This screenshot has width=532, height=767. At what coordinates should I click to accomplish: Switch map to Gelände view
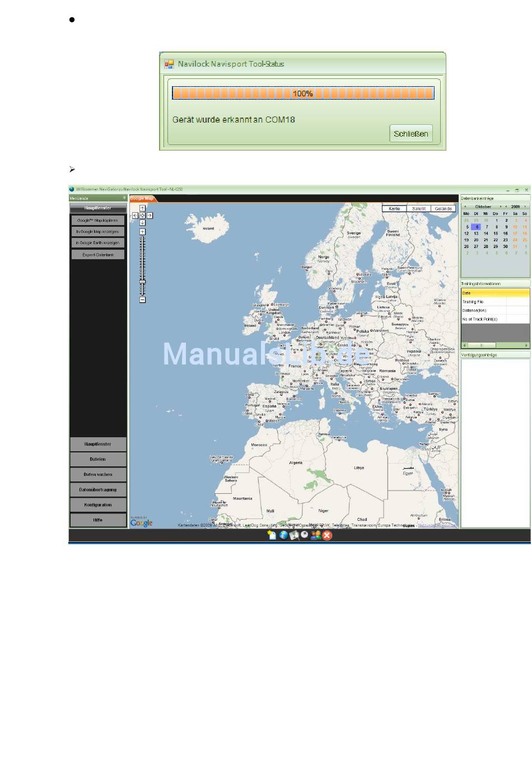(x=443, y=208)
